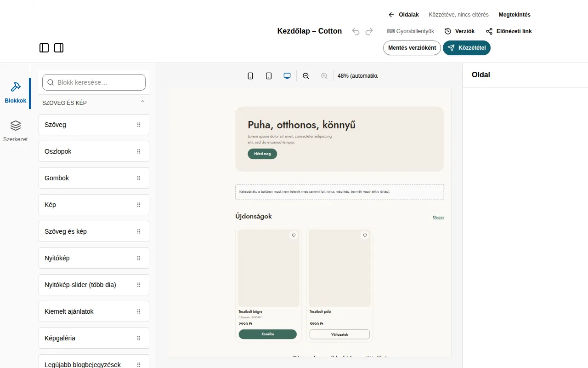Click drag handle of Kiemelt ajánlatok block
This screenshot has height=368, width=588.
click(x=139, y=311)
